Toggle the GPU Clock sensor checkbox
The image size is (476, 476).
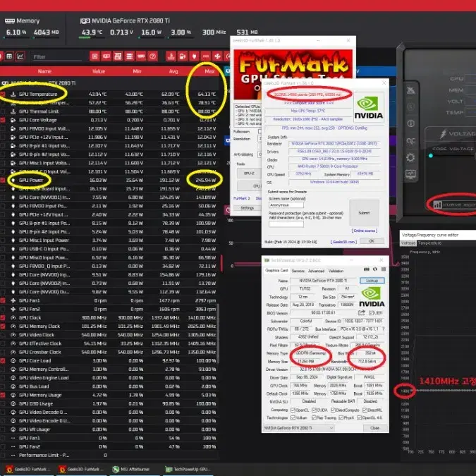[3, 317]
